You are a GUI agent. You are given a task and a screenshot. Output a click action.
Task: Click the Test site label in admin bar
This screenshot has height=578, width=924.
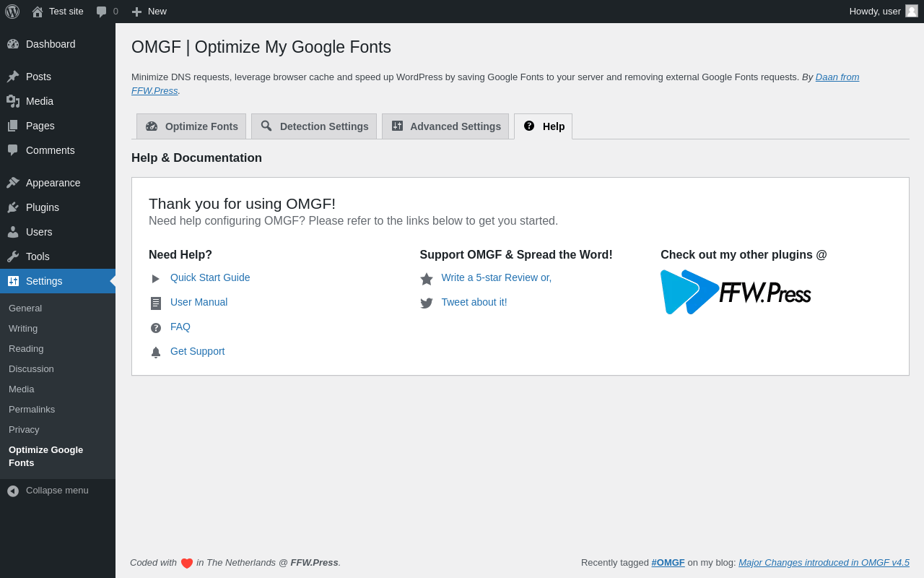click(66, 11)
